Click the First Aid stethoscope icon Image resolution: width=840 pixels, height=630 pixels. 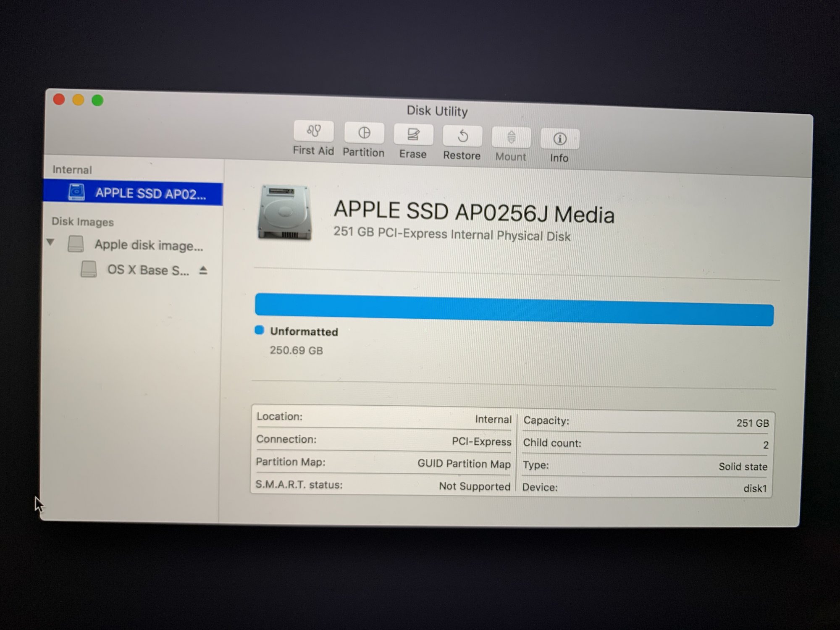[314, 131]
